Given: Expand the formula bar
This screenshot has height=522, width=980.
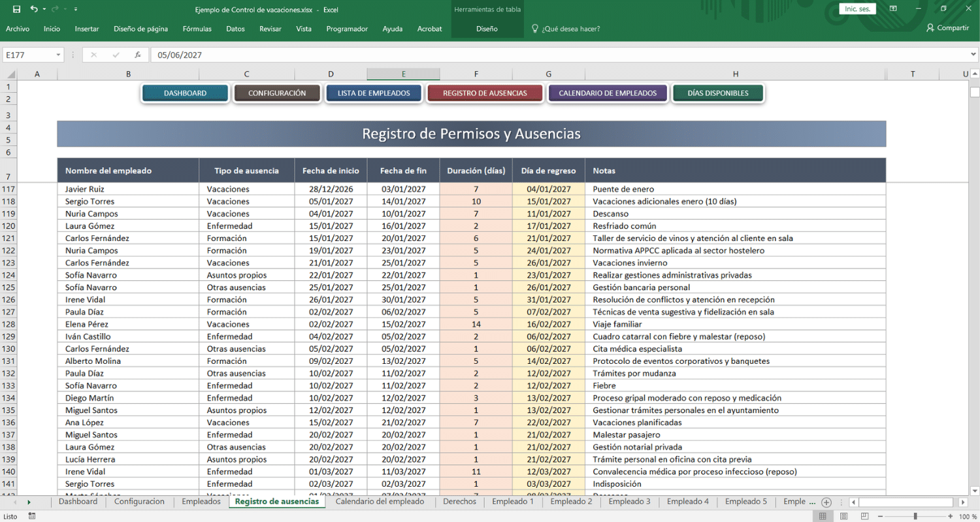Looking at the screenshot, I should tap(973, 55).
